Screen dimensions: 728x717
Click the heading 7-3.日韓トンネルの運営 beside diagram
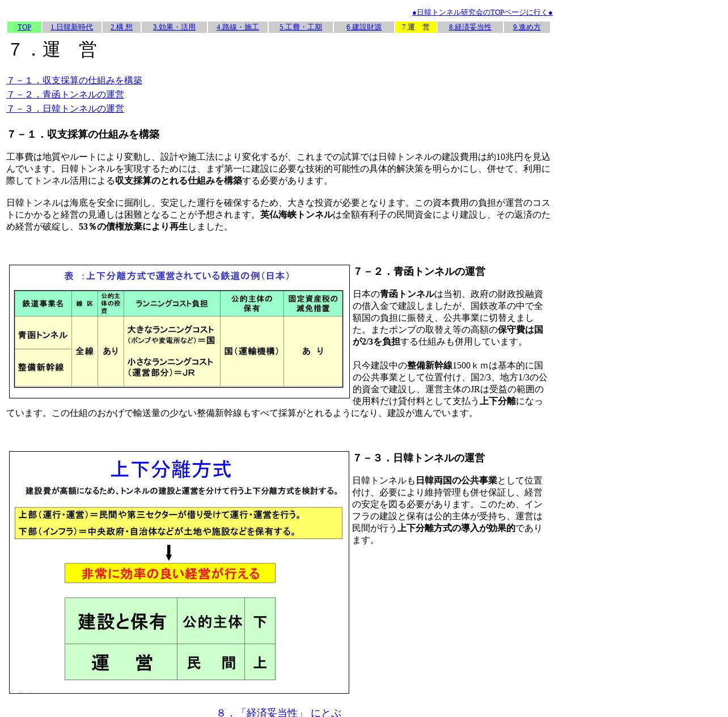[x=418, y=458]
